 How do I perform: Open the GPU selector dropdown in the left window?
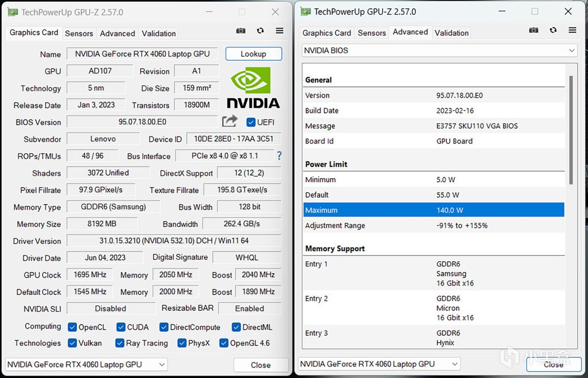[86, 365]
